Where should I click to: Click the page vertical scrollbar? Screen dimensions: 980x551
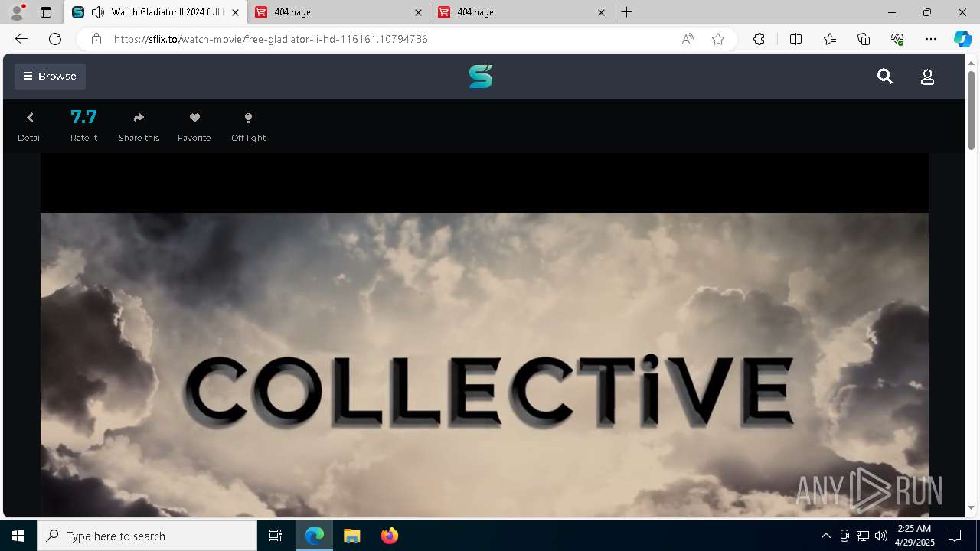click(x=971, y=110)
